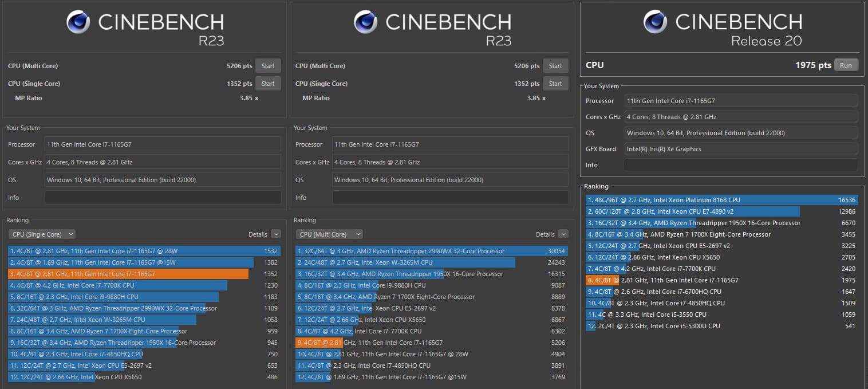
Task: Select i7-1165G7 @ 28W row scoring 4904
Action: (x=432, y=354)
